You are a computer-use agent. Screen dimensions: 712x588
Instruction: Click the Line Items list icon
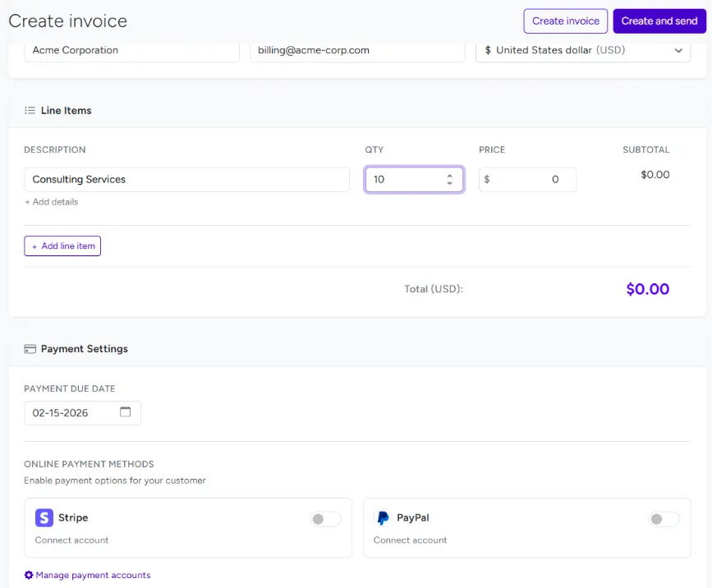[30, 110]
